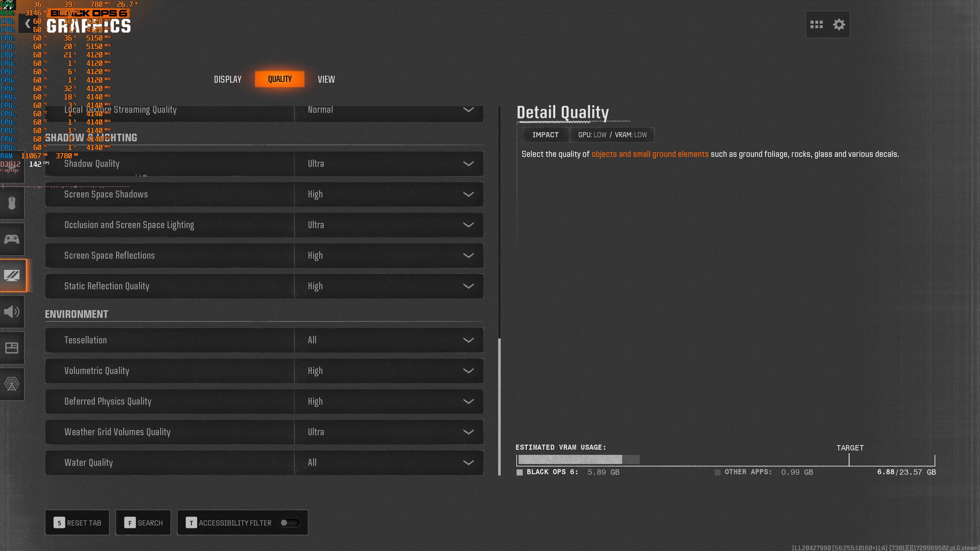Open the interface settings sidebar icon
Viewport: 980px width, 551px height.
(x=12, y=347)
